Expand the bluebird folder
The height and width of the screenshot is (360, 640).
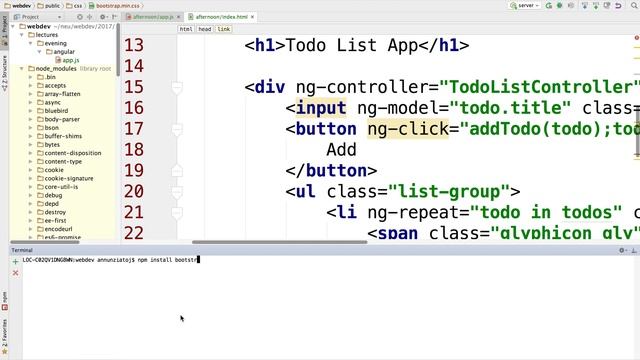point(31,111)
